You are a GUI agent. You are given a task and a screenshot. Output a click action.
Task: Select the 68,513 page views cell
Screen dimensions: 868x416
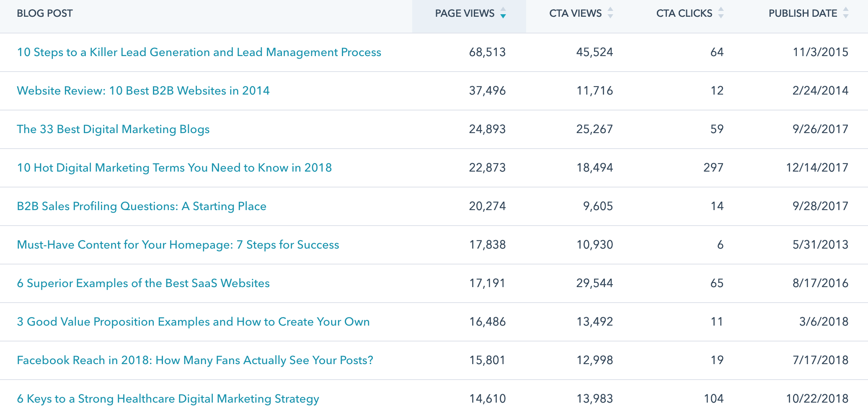click(x=487, y=52)
